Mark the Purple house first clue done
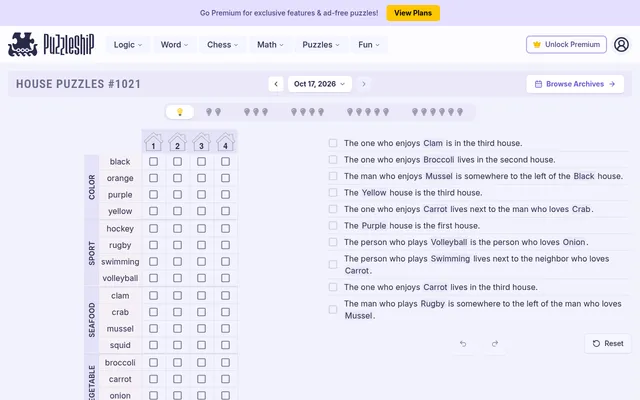Screen dimensions: 640x400 (333, 225)
